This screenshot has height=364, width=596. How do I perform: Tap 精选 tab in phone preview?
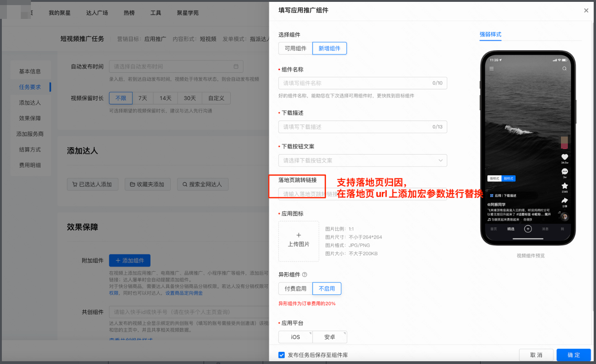click(x=511, y=229)
